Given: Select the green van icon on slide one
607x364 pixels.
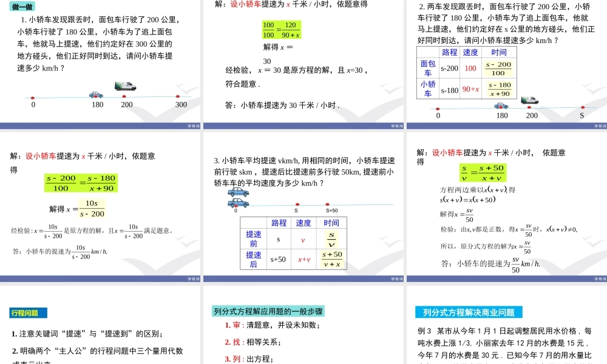Looking at the screenshot, I should pyautogui.click(x=126, y=86).
